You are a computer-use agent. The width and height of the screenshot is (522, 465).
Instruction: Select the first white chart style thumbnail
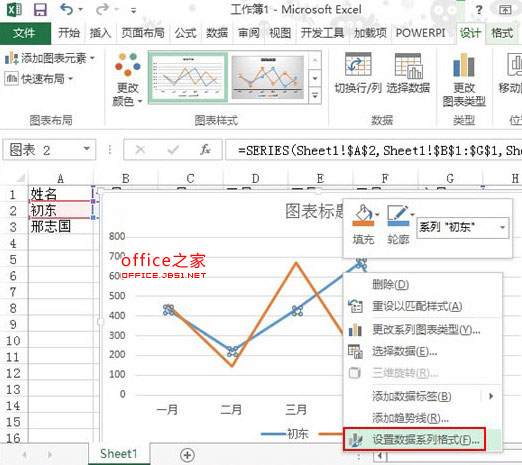point(188,77)
